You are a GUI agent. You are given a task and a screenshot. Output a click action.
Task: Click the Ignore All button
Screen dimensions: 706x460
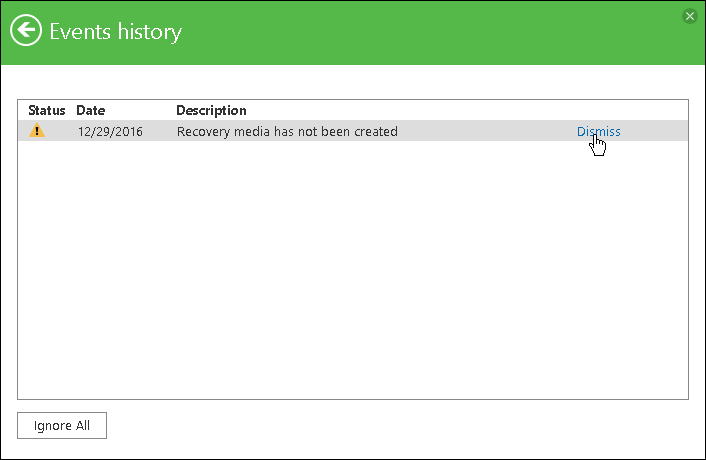point(62,425)
